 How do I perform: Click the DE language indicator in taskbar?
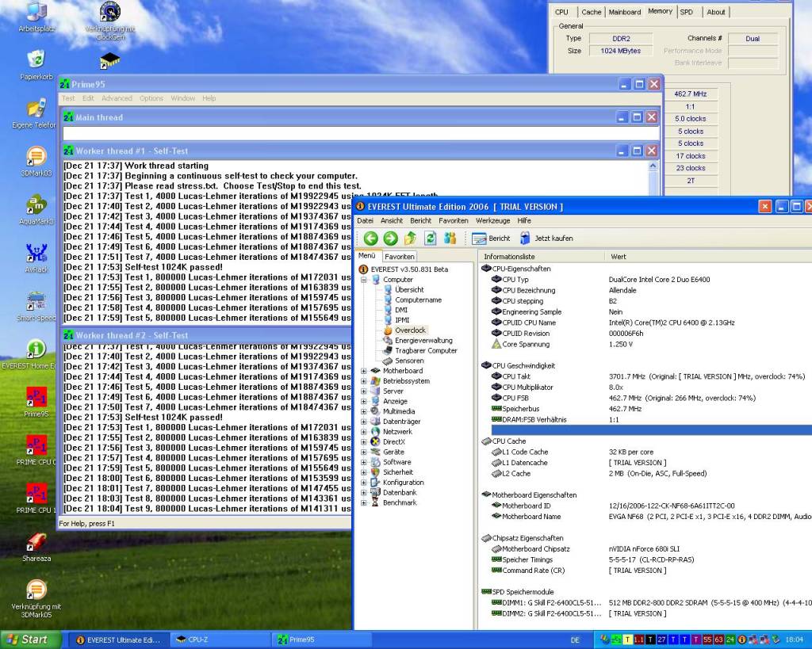click(575, 640)
